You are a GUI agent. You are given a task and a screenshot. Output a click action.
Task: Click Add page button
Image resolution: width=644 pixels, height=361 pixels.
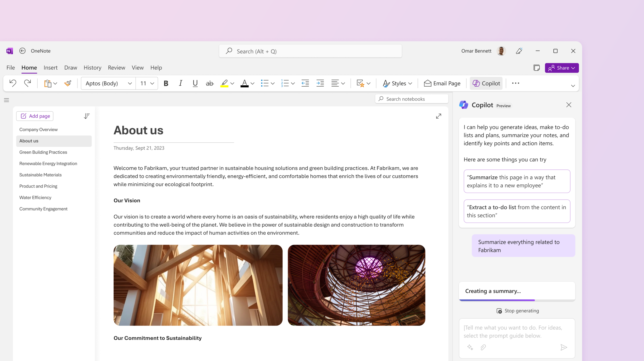click(35, 116)
